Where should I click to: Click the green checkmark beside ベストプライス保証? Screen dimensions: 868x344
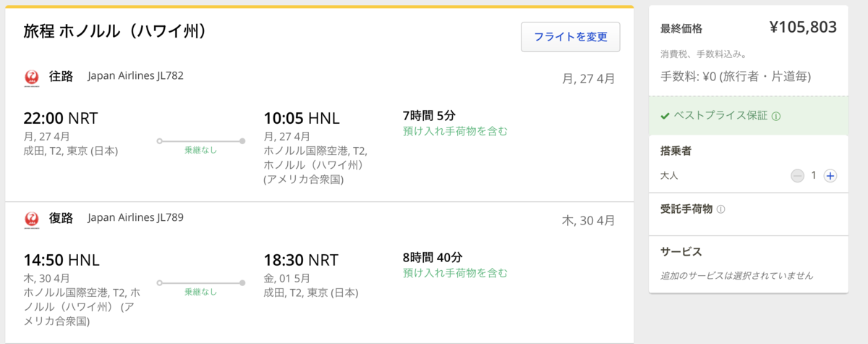pyautogui.click(x=665, y=116)
